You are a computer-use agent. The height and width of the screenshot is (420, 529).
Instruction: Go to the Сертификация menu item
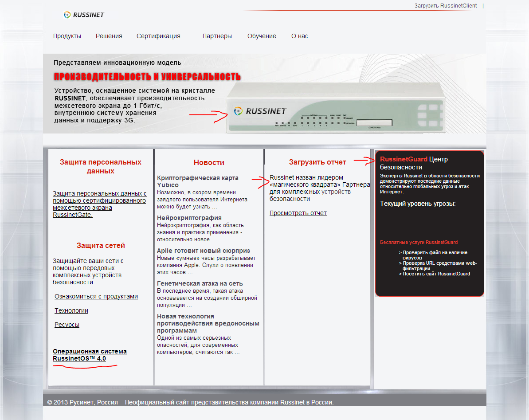click(158, 36)
